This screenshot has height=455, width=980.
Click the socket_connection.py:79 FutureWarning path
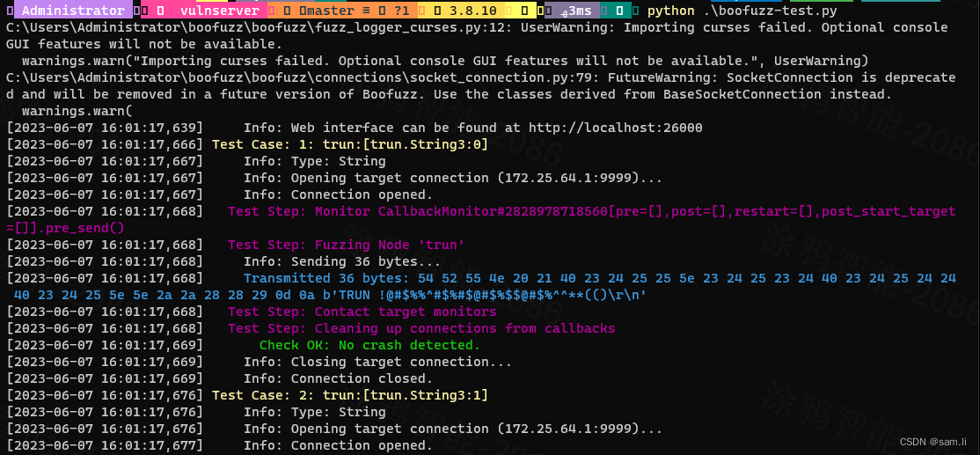[301, 78]
